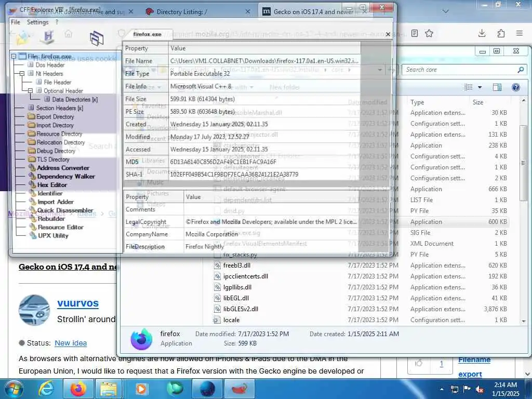Open the Rebuilder tool
The height and width of the screenshot is (399, 532).
(51, 219)
